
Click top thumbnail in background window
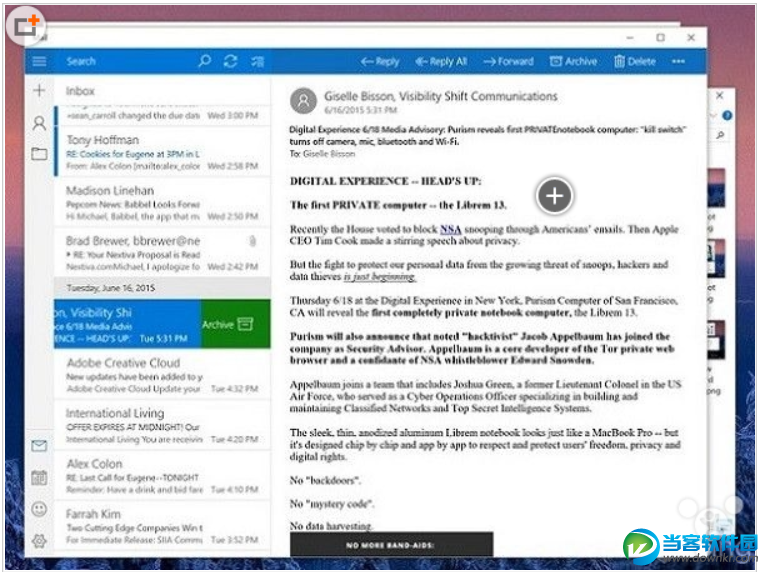click(716, 188)
